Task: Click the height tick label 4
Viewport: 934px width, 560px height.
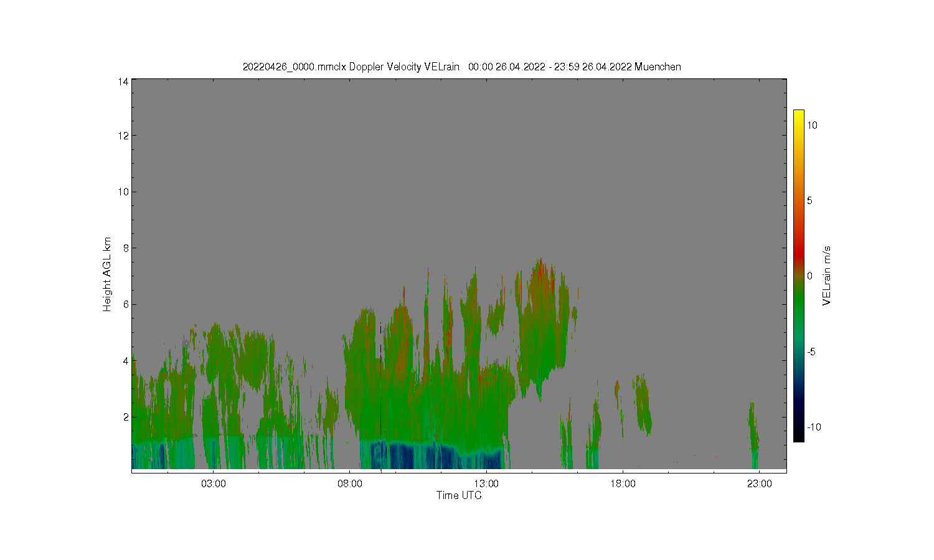Action: (126, 361)
